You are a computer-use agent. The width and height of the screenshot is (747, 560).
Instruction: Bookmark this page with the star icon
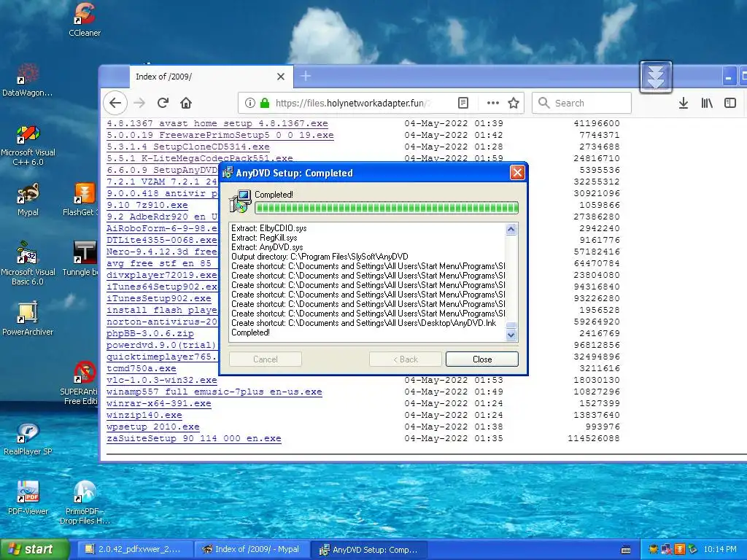pos(513,103)
